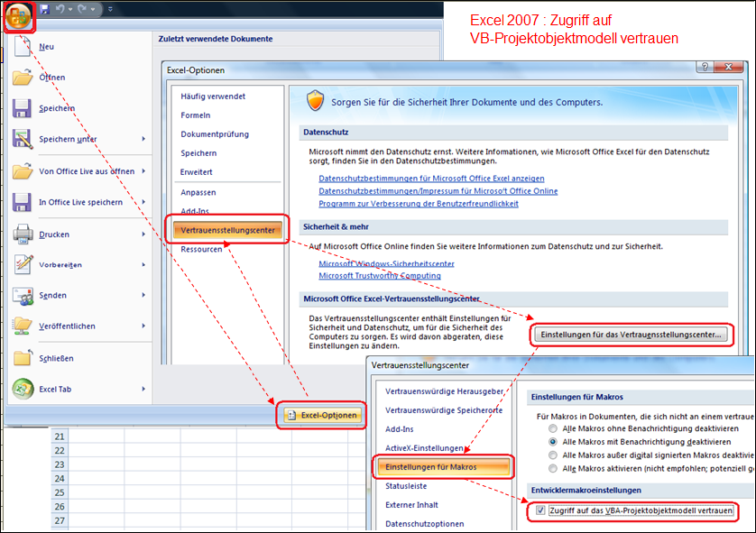The image size is (756, 533).
Task: Click the Speichern unter icon
Action: pos(23,139)
